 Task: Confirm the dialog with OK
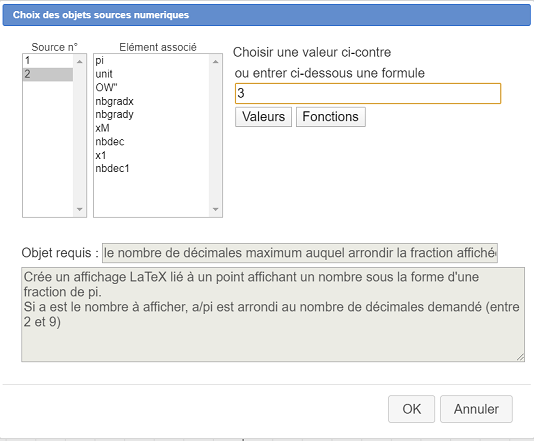click(411, 409)
